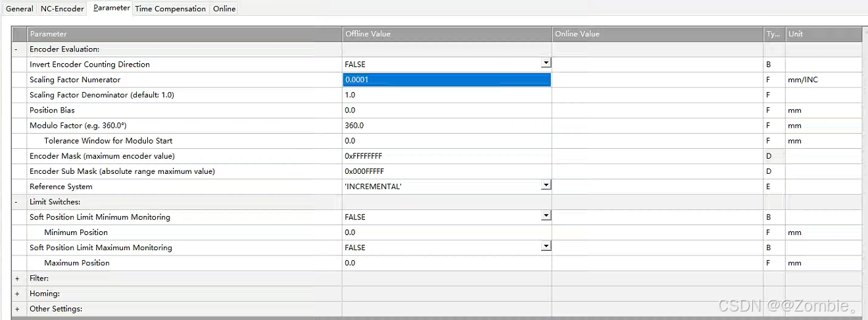Switch to the Online tab
The image size is (868, 320).
pyautogui.click(x=224, y=9)
